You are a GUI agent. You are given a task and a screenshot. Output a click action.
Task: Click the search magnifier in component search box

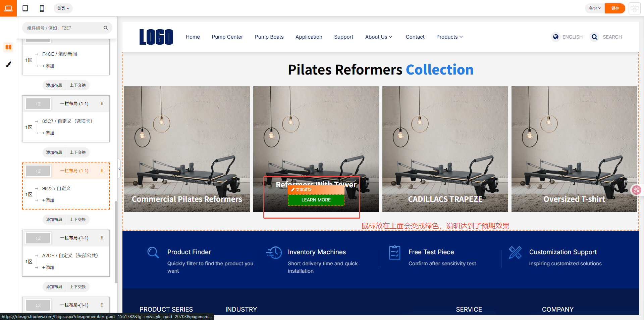click(x=106, y=28)
